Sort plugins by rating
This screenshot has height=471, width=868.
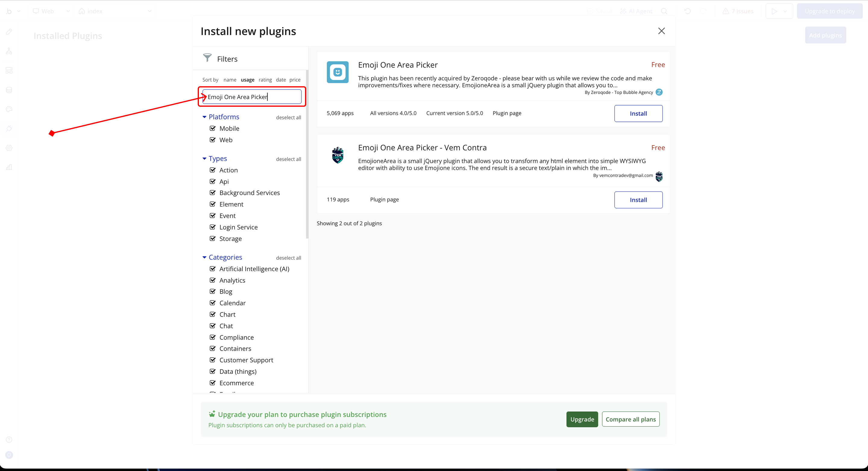(265, 80)
